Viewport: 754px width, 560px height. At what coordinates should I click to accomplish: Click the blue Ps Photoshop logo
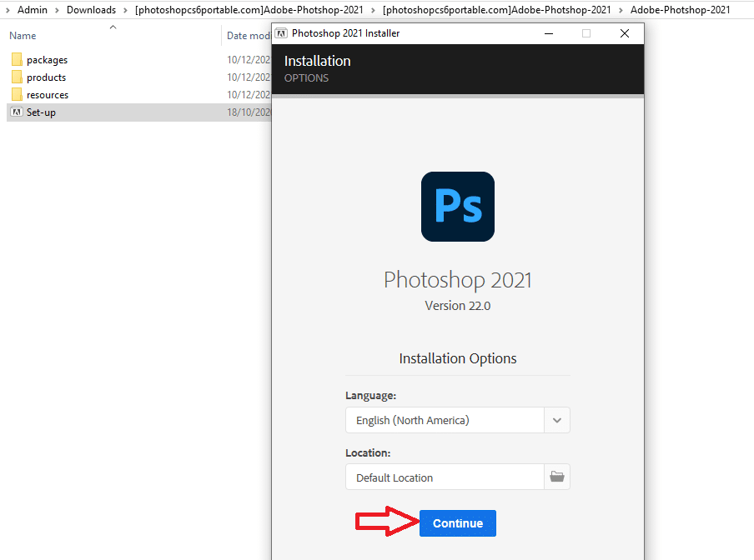pos(457,207)
